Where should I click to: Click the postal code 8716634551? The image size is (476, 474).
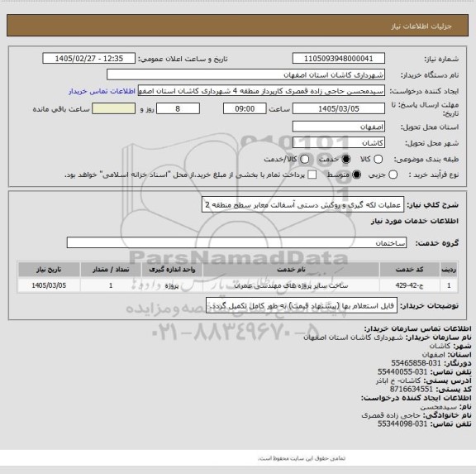pos(411,390)
